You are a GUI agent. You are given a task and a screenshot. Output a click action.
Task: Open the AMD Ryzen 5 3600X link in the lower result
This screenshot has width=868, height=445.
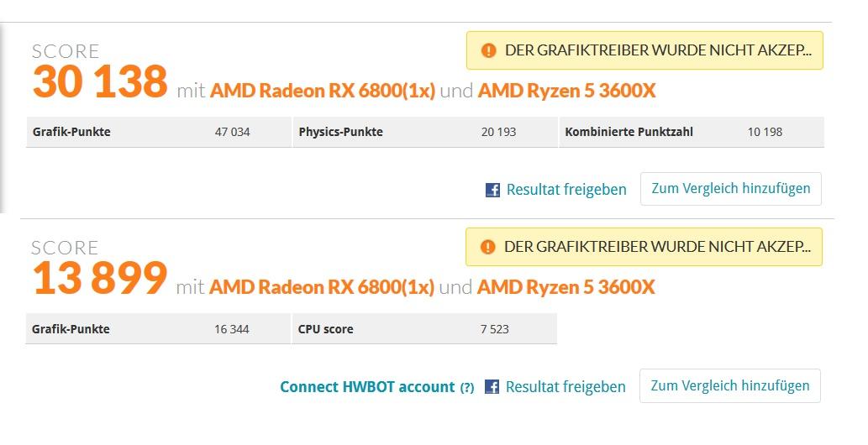point(566,287)
